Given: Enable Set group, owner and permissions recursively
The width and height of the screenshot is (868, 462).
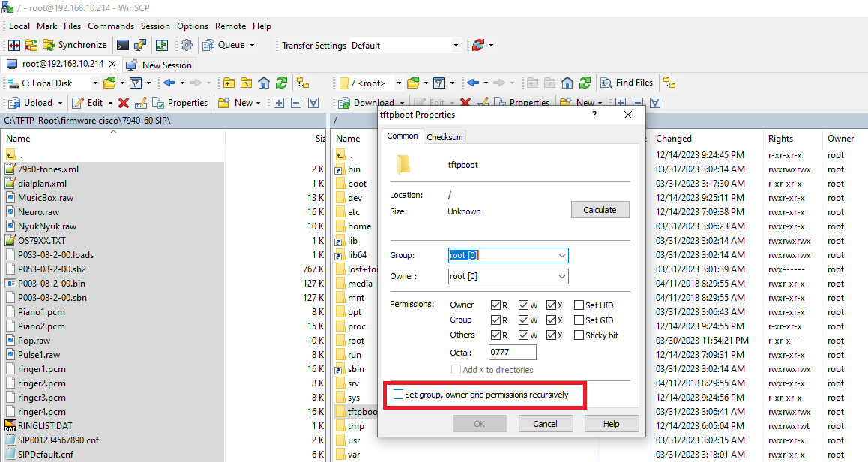Looking at the screenshot, I should coord(398,394).
